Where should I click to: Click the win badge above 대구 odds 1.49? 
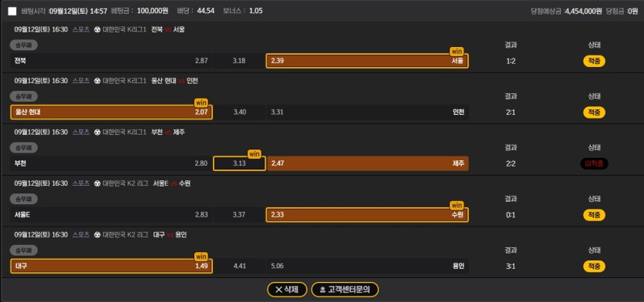click(x=201, y=257)
